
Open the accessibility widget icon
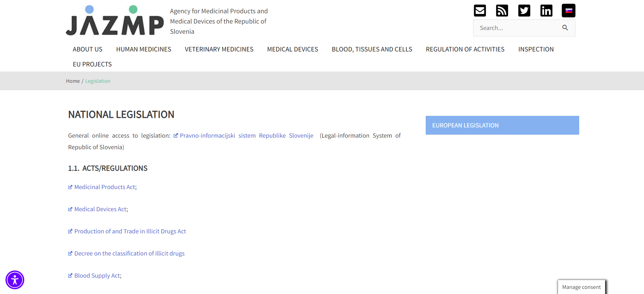pyautogui.click(x=15, y=280)
